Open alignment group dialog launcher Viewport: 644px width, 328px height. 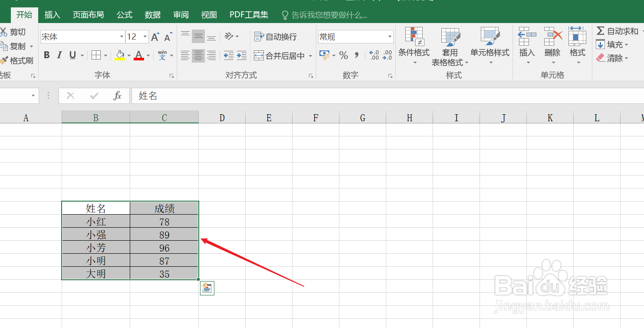(311, 76)
